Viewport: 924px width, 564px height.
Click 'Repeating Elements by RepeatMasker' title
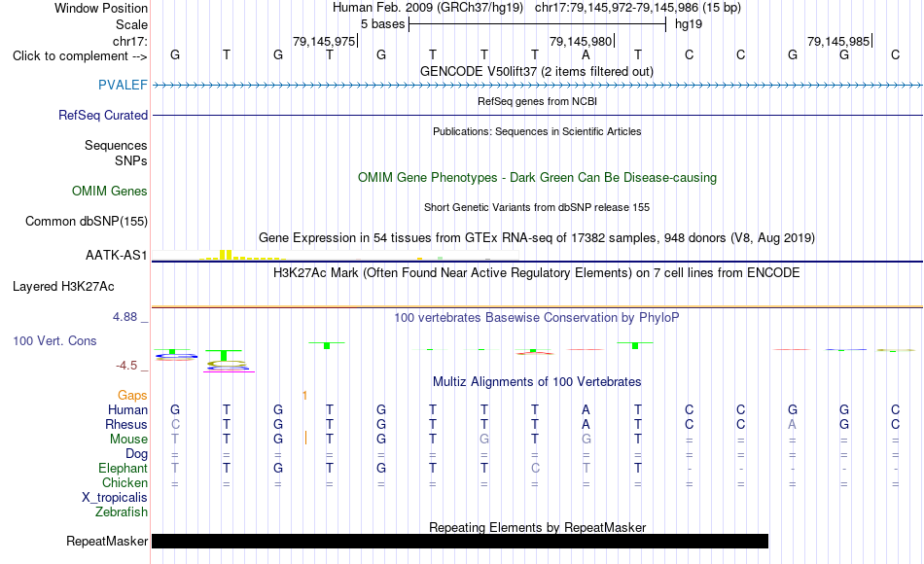point(537,527)
